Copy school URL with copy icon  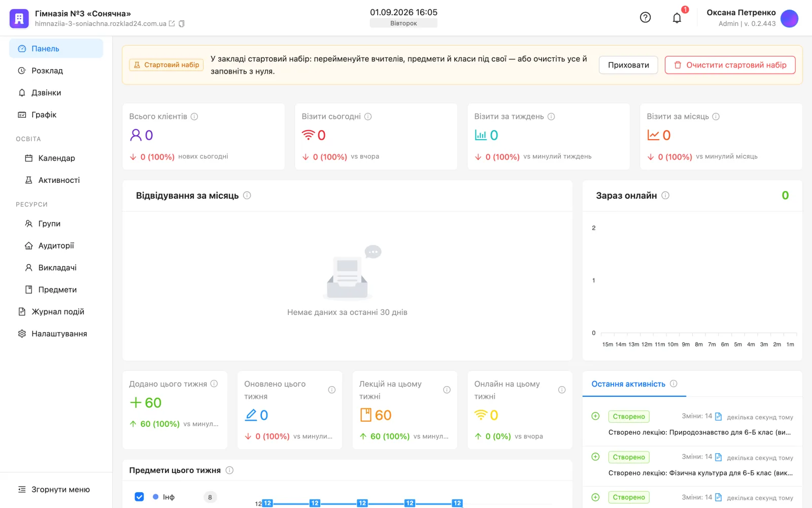click(x=182, y=24)
